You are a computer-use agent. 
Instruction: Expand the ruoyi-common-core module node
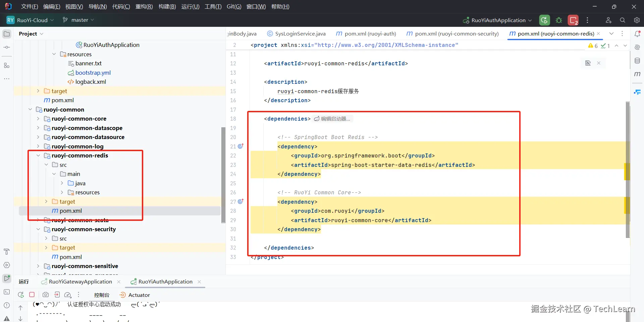38,119
